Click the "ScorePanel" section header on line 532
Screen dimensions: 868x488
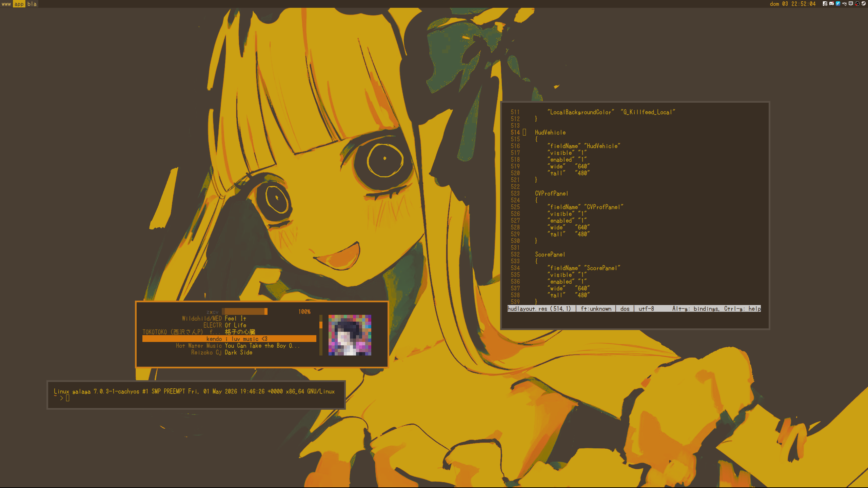click(550, 255)
